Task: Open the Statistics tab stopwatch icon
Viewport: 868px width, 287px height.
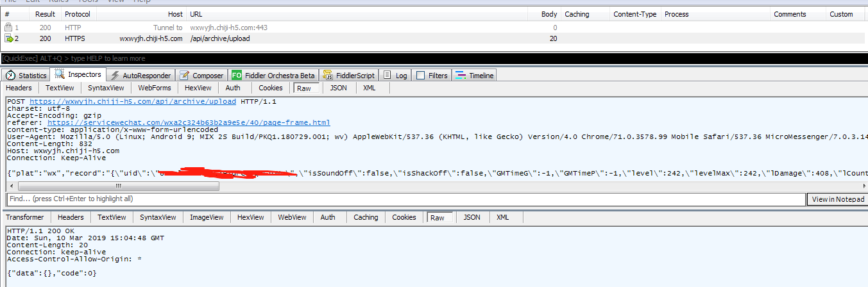Action: tap(10, 76)
